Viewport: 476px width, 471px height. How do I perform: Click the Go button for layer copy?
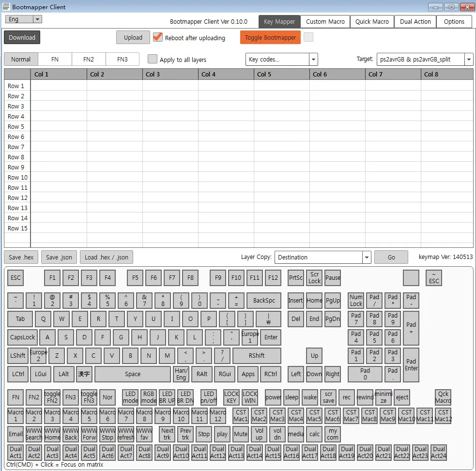point(391,258)
